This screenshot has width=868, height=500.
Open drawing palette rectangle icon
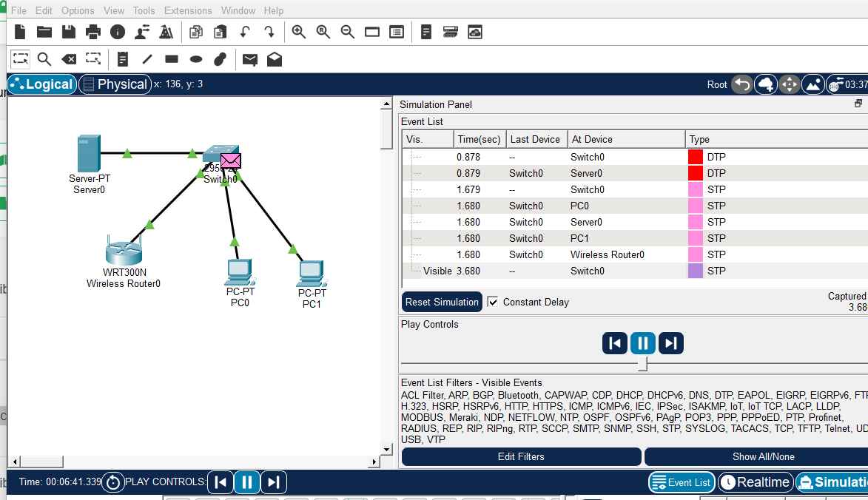point(372,32)
